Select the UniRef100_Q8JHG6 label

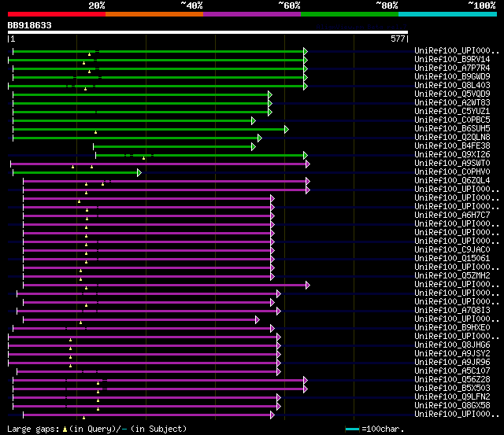pos(452,345)
